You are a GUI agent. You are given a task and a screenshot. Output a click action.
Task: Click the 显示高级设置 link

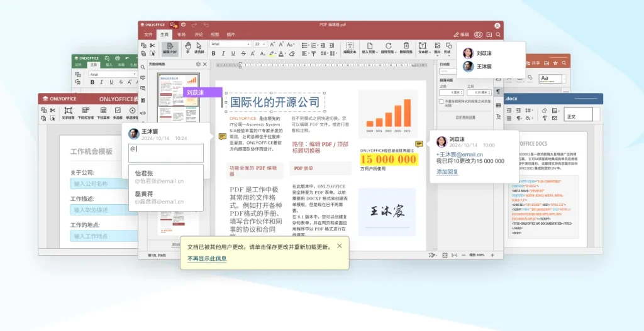[x=465, y=117]
